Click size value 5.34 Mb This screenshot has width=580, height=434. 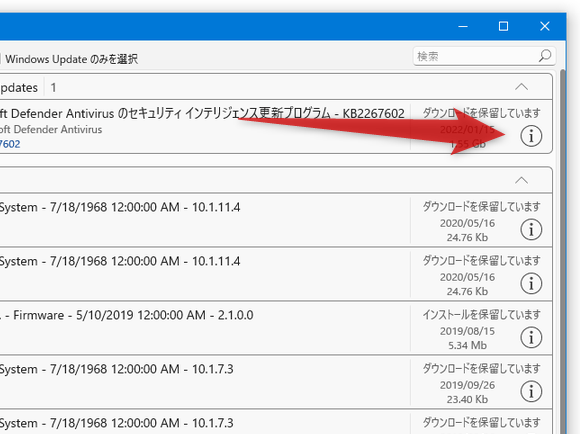(x=467, y=346)
